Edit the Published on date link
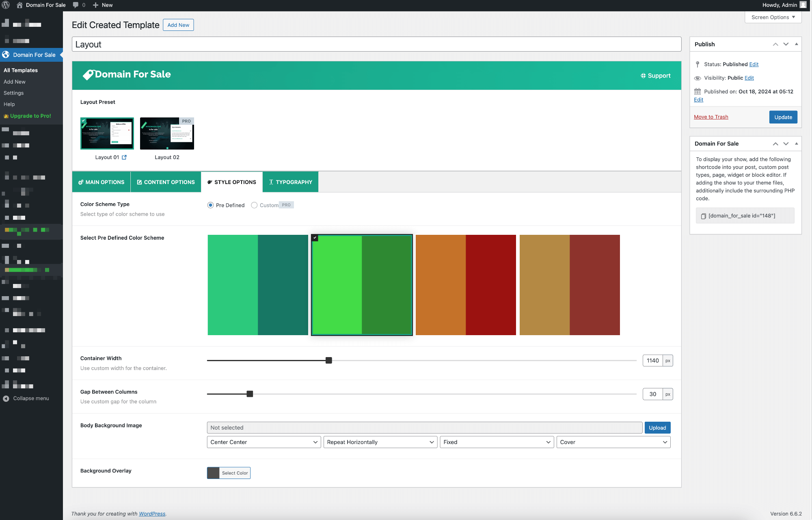The image size is (812, 520). tap(698, 100)
